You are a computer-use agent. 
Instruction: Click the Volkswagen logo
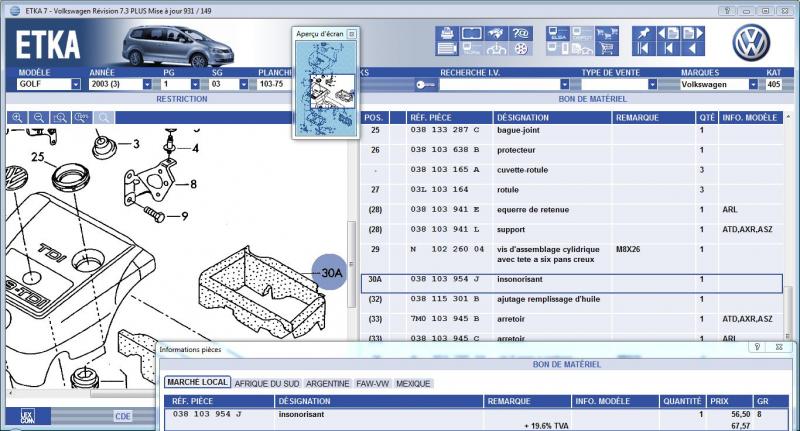point(751,43)
